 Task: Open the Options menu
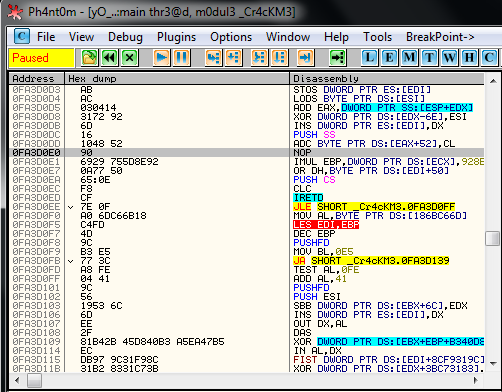[231, 37]
